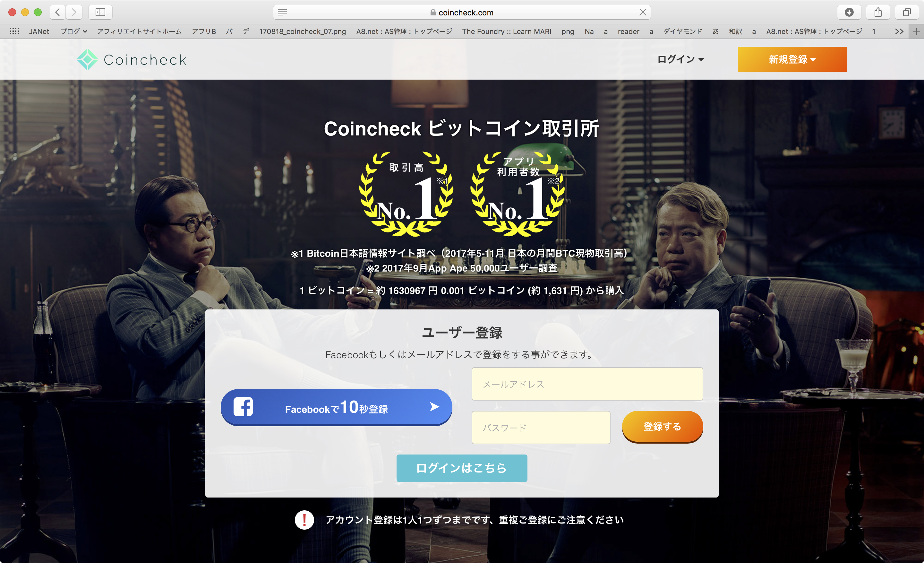The image size is (924, 563).
Task: Stop loading with the X in address bar
Action: [643, 13]
